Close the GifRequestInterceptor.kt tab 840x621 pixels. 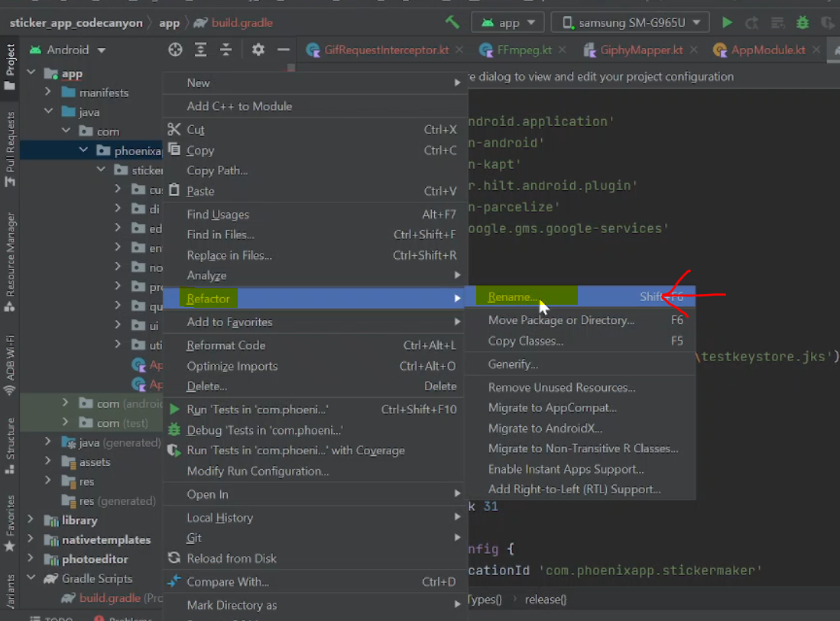(459, 50)
